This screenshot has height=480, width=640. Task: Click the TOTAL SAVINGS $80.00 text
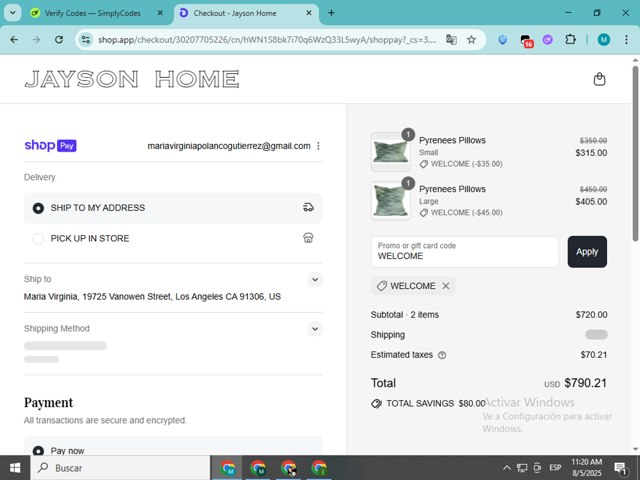(x=436, y=403)
